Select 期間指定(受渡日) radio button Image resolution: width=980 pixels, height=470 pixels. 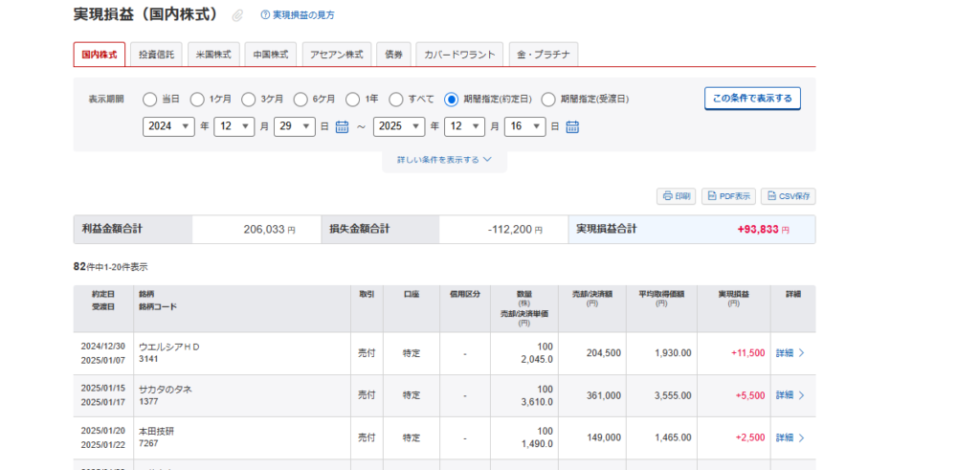[x=548, y=99]
